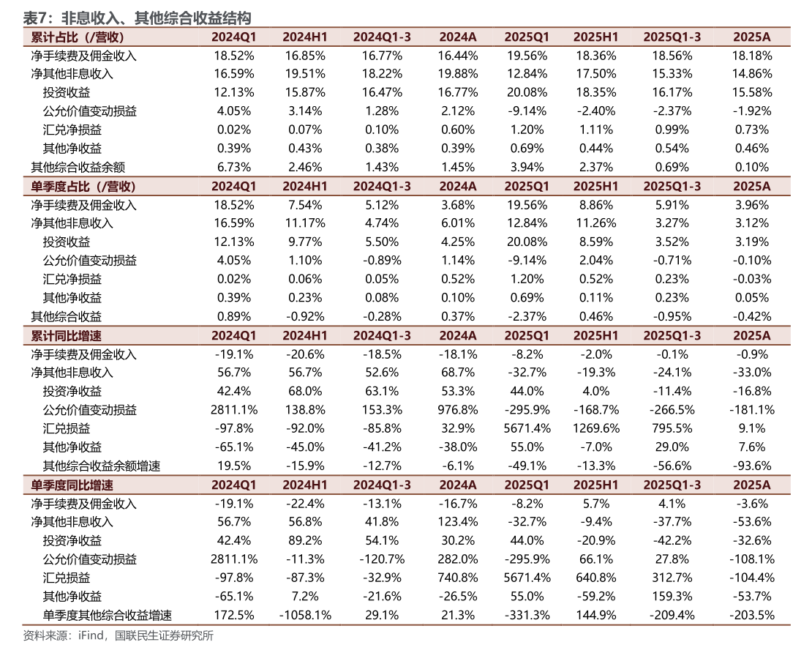812x653 pixels.
Task: Click the cell 1269.6%
Action: pyautogui.click(x=596, y=428)
